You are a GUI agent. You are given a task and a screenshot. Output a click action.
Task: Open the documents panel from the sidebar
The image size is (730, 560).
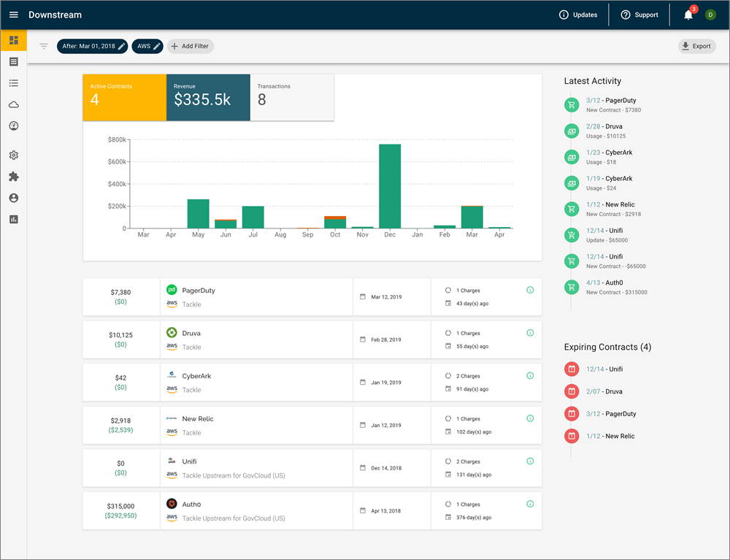[x=13, y=61]
